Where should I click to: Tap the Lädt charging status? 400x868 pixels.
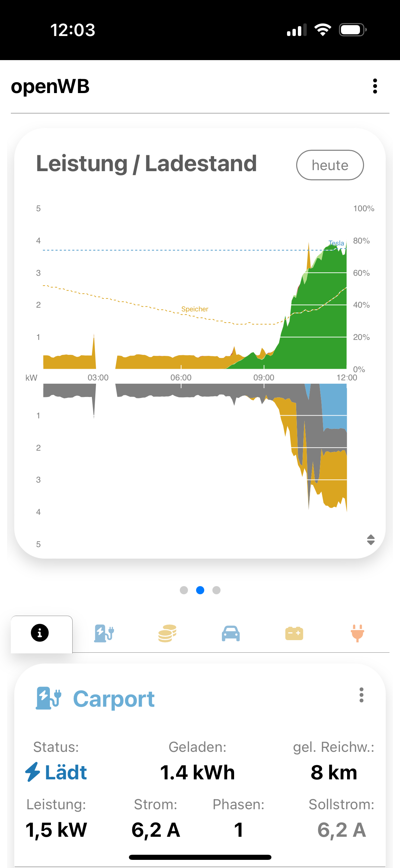click(56, 772)
